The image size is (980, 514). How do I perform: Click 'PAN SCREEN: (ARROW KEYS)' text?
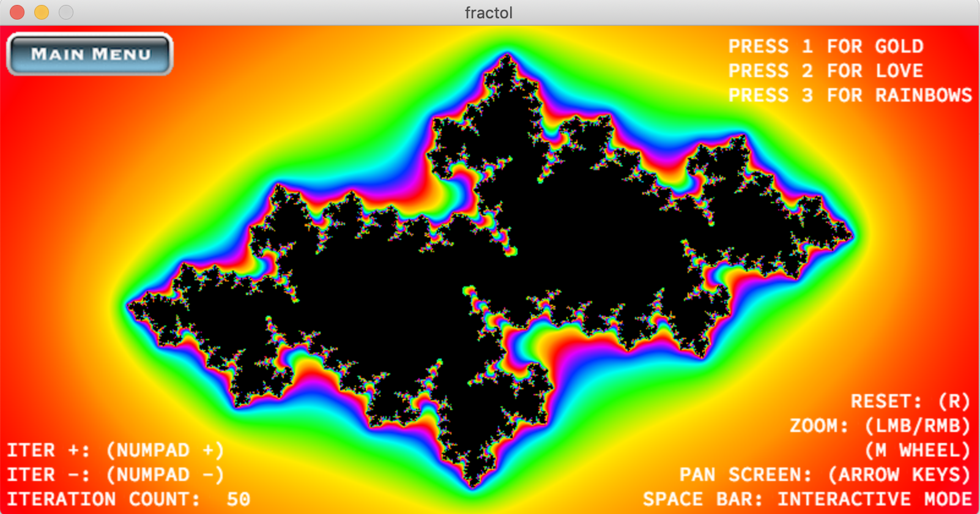point(825,475)
